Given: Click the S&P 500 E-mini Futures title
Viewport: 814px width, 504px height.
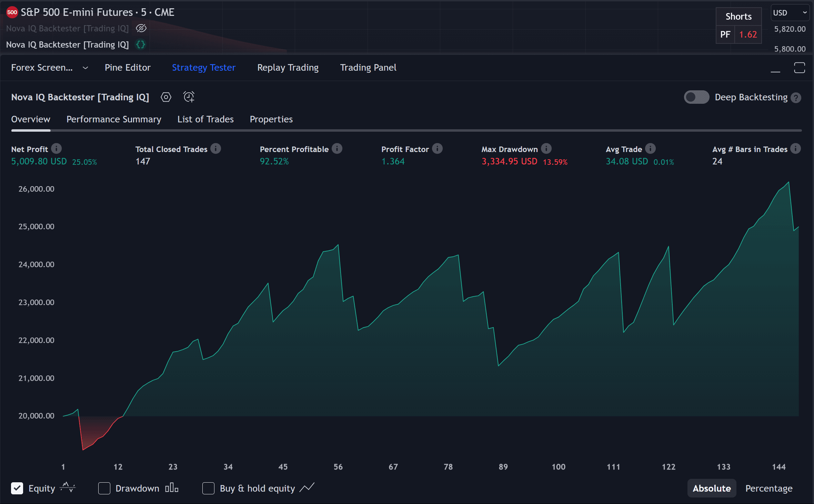Looking at the screenshot, I should (98, 12).
